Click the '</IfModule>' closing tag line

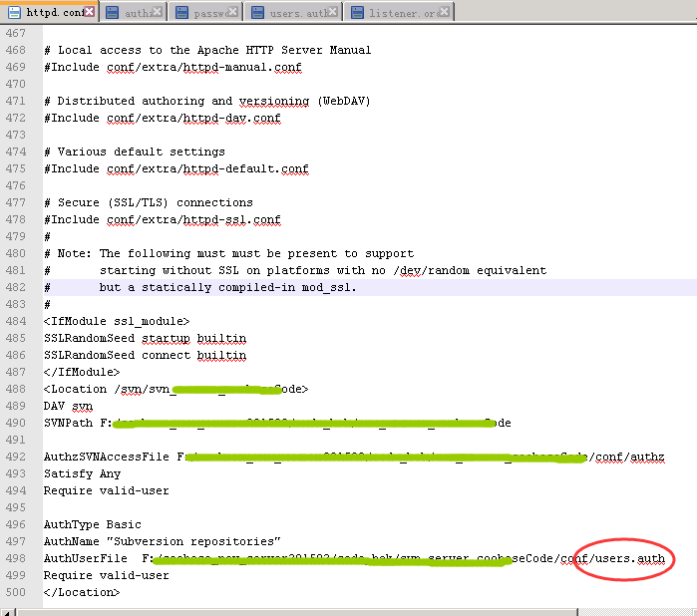(x=82, y=372)
